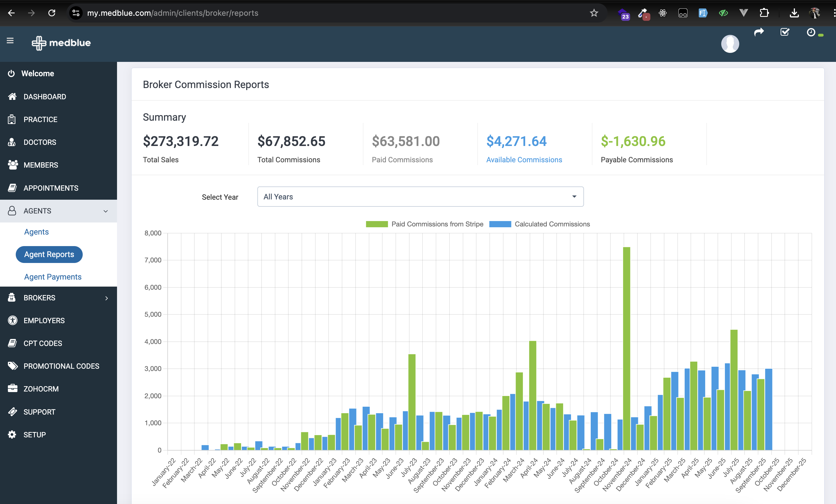Bookmark page with the star icon
The height and width of the screenshot is (504, 836).
click(x=594, y=13)
